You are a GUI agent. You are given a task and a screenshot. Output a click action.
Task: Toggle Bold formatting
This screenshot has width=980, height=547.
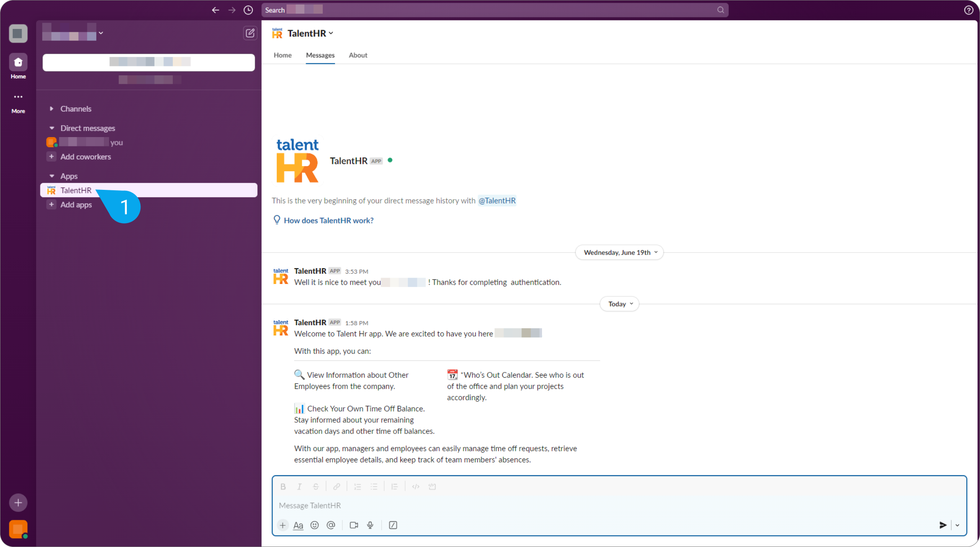[x=283, y=487]
